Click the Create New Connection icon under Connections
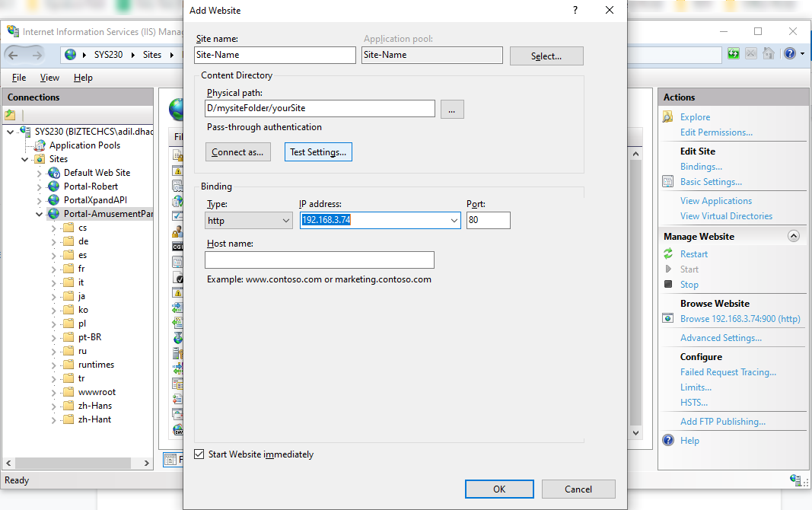 click(x=11, y=115)
